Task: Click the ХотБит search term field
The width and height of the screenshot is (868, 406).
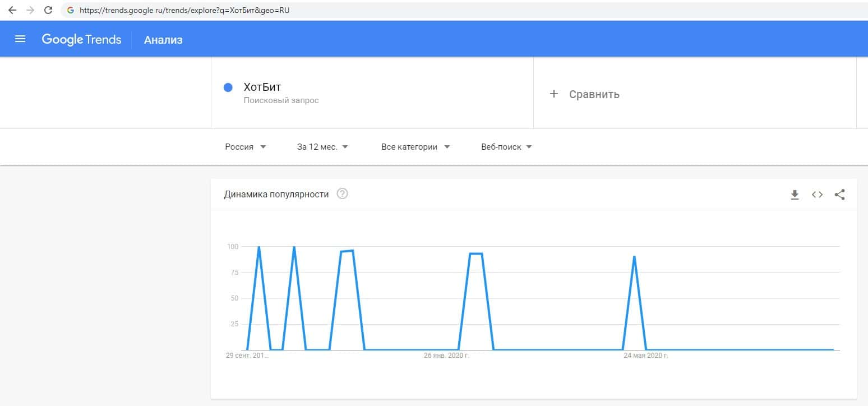Action: (x=262, y=87)
